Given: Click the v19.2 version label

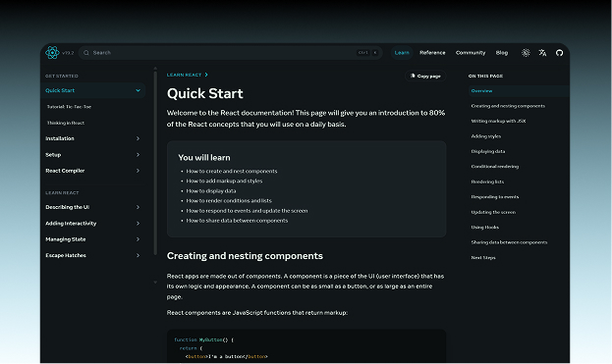Looking at the screenshot, I should coord(68,53).
